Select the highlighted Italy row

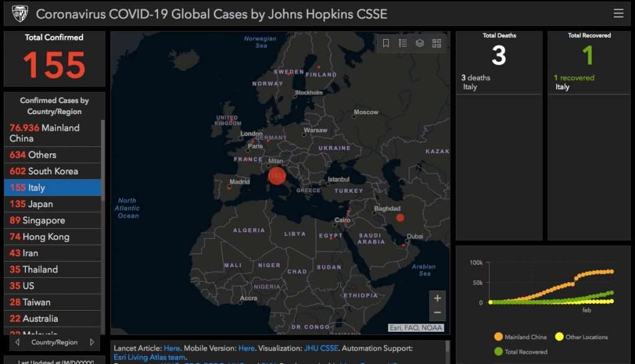[53, 187]
